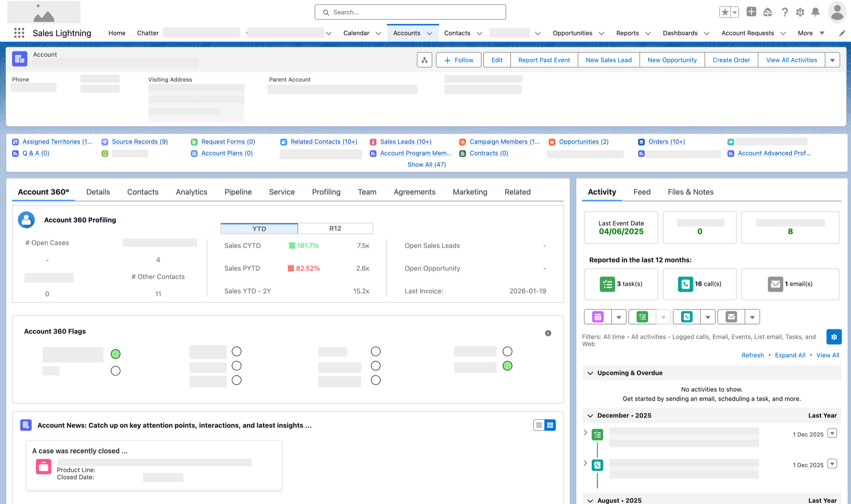Switch Account News to grid view icon

550,425
